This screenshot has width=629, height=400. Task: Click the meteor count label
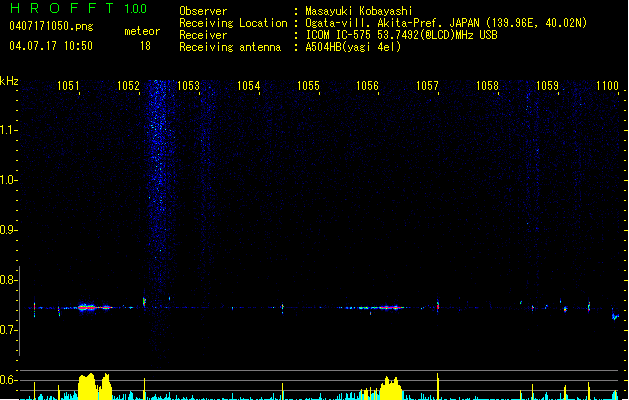pyautogui.click(x=142, y=31)
